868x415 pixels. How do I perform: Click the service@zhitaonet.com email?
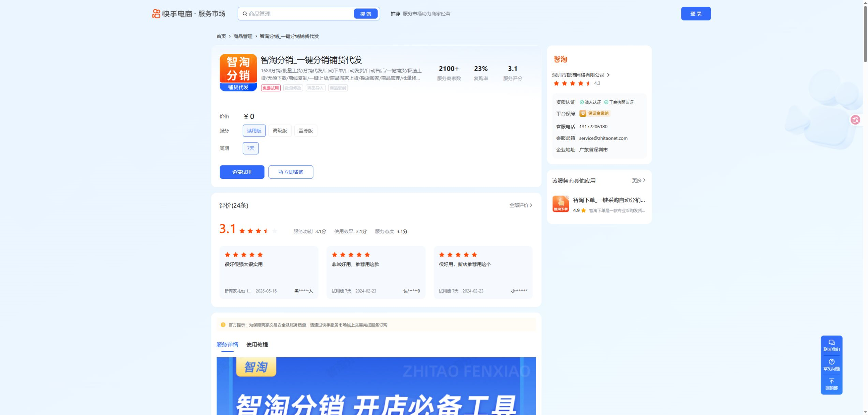coord(603,138)
